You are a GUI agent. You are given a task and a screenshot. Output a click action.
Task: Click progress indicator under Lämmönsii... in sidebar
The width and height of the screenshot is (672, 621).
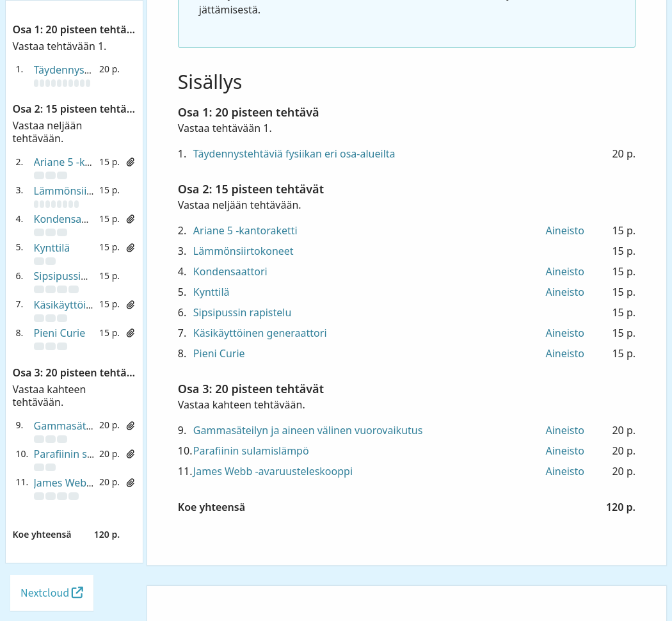[x=56, y=204]
